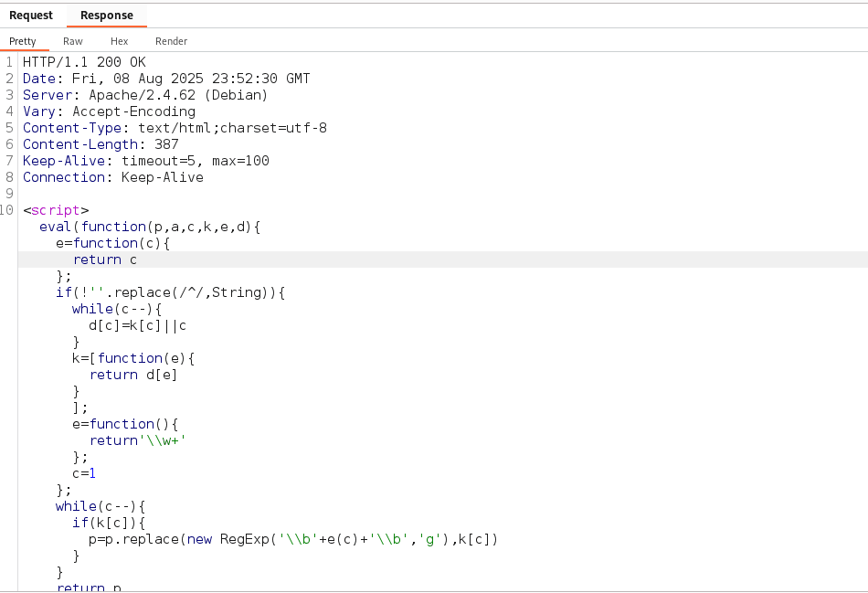The height and width of the screenshot is (593, 868).
Task: Click the Date header line
Action: click(x=166, y=79)
